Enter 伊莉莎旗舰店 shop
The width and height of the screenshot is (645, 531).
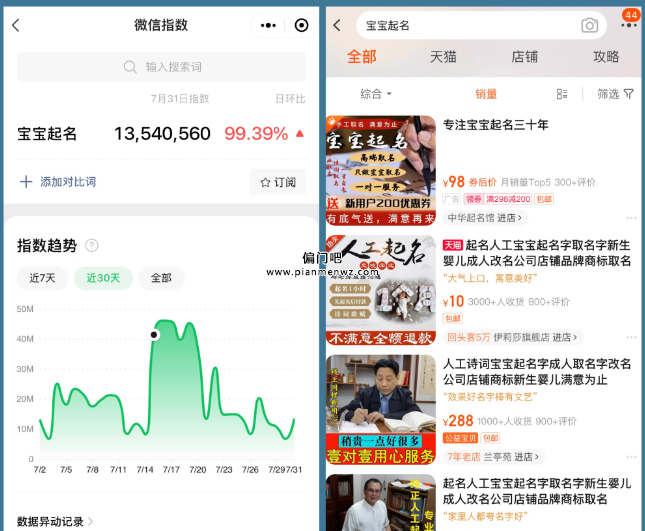[513, 337]
